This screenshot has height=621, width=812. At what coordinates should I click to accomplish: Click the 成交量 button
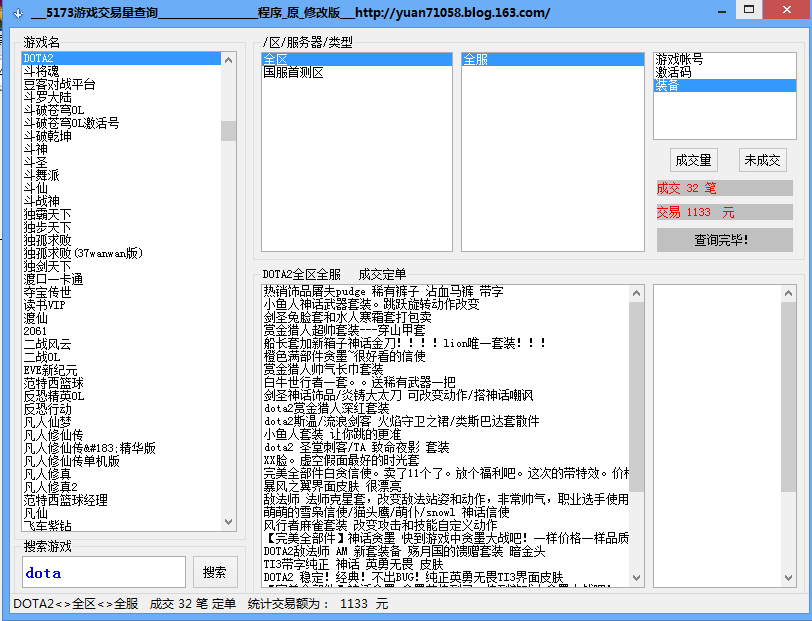coord(693,161)
